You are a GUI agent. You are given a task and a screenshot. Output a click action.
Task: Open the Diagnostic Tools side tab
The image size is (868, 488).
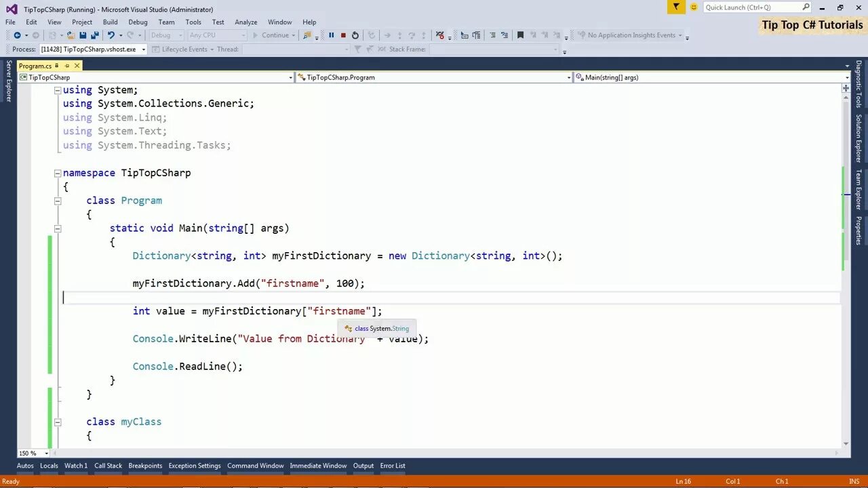point(859,84)
